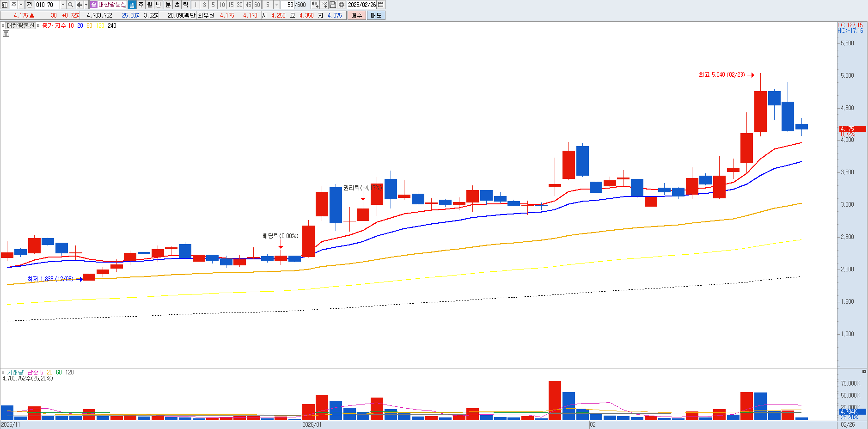Switch to weekly 주 chart period

pos(141,5)
